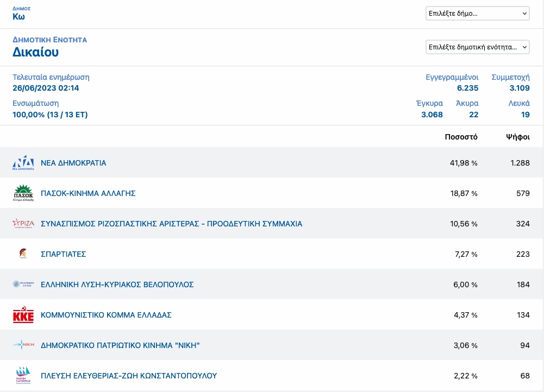Open the ΣΠΑΡΤΙΑΤΕΣ party link
This screenshot has width=544, height=392.
coord(64,254)
